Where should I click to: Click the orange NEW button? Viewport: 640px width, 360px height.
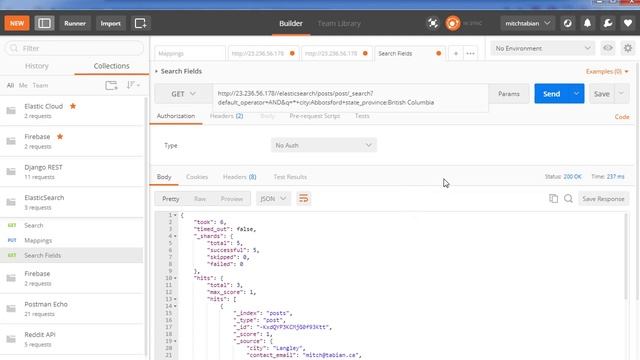[17, 23]
